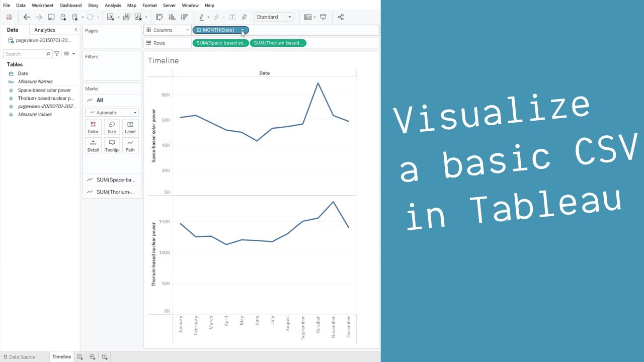The image size is (644, 362).
Task: Open the Show/Hide Cards dropdown arrow
Action: pos(314,17)
